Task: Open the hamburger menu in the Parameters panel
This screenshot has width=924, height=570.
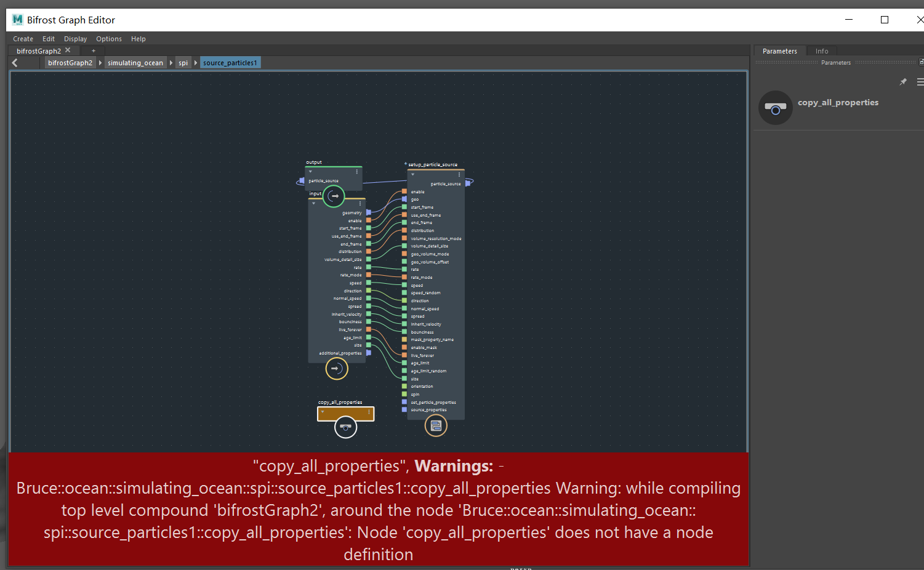Action: click(920, 82)
